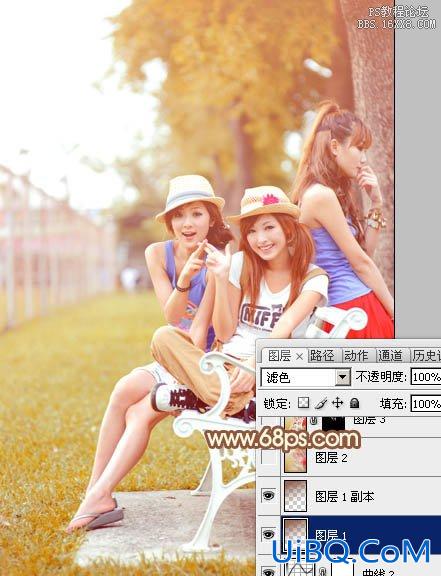Screen dimensions: 441x576
Task: Click the 不透明度 opacity value field
Action: click(426, 377)
